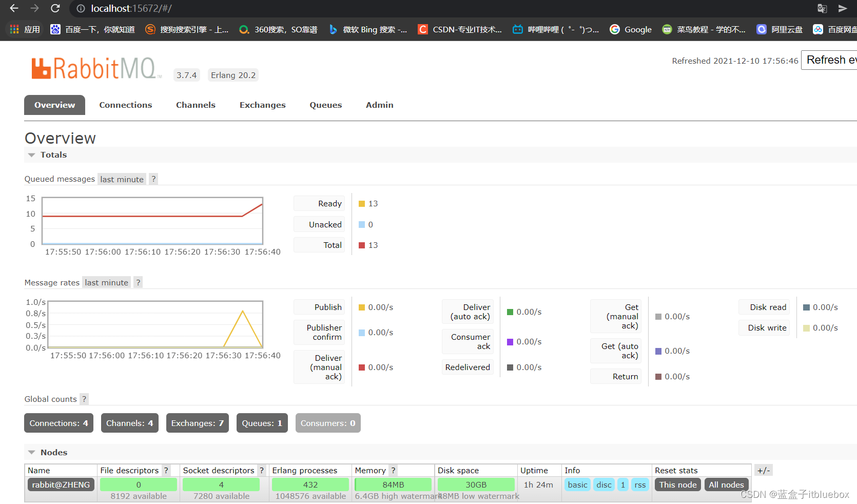Click the Connections: 4 count button

point(59,423)
